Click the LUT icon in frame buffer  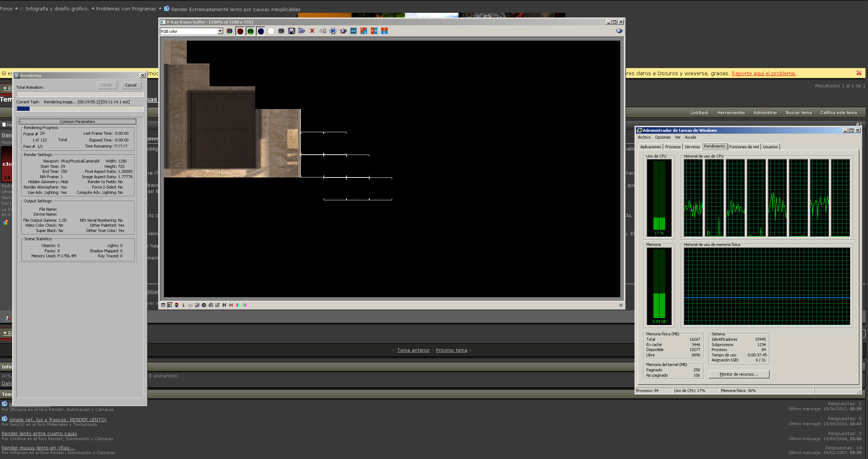coord(217,305)
